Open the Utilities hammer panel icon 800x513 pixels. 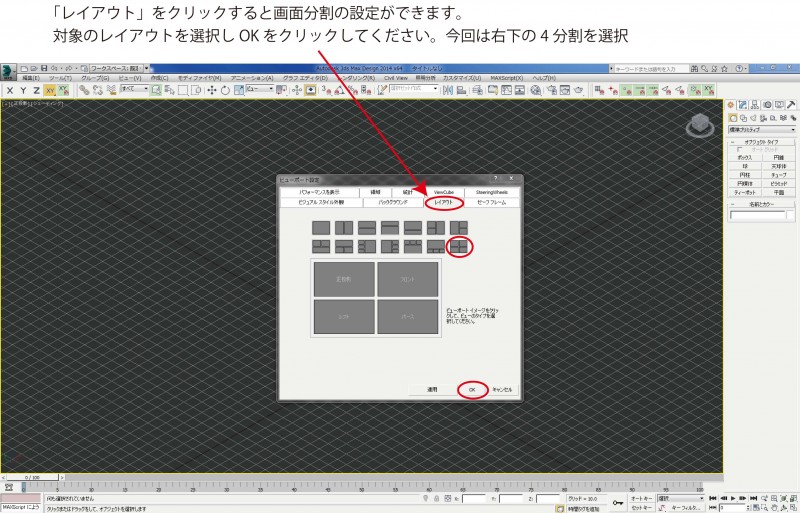click(x=791, y=105)
